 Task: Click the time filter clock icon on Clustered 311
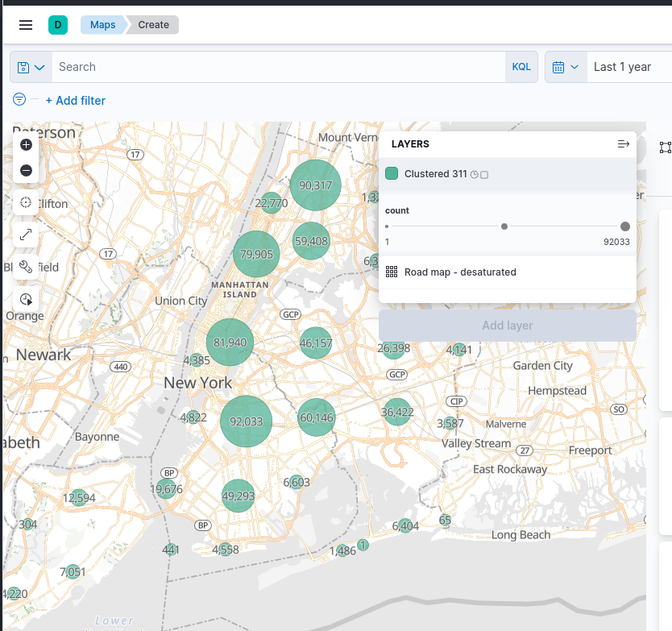coord(474,174)
